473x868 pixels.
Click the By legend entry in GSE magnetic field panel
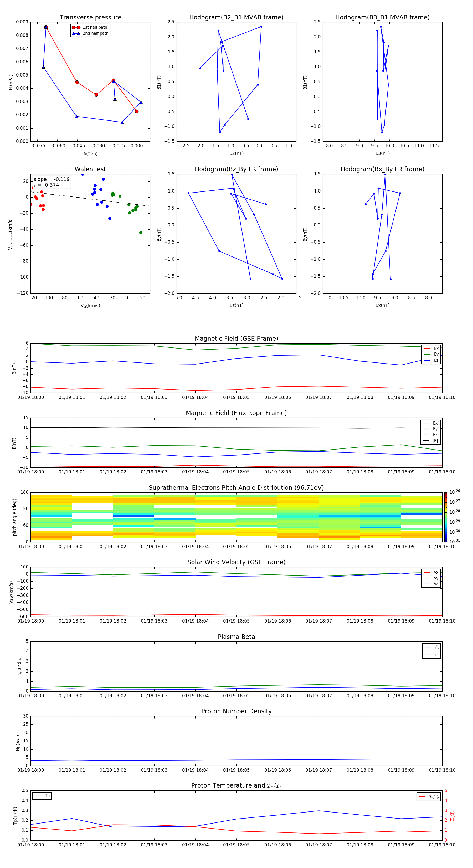[x=431, y=354]
